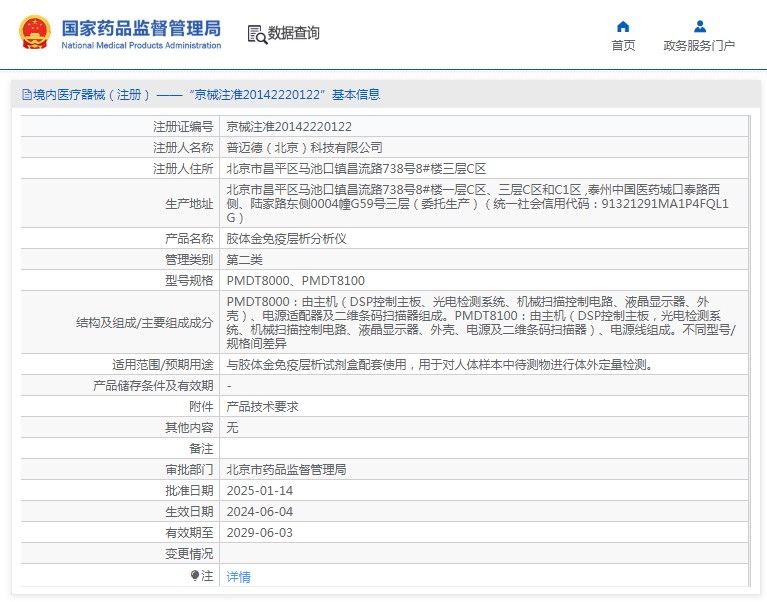Click the document icon before 境内医疗器械

(x=27, y=94)
